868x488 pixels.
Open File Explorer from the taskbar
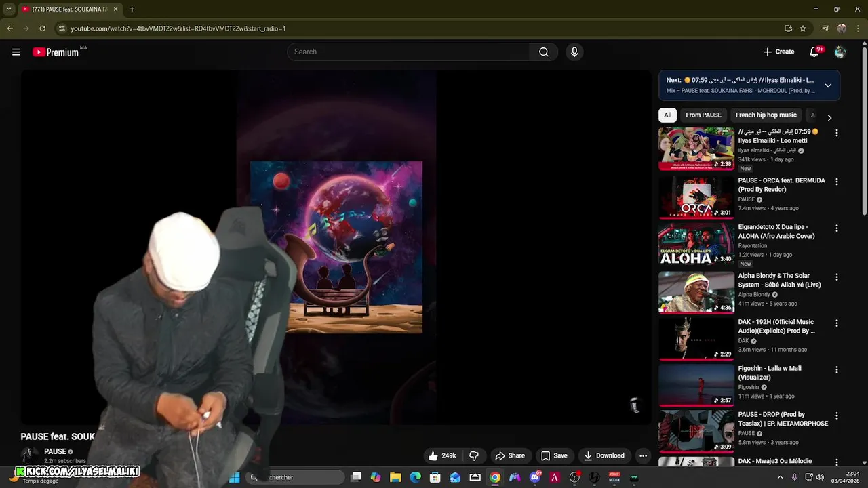(395, 477)
